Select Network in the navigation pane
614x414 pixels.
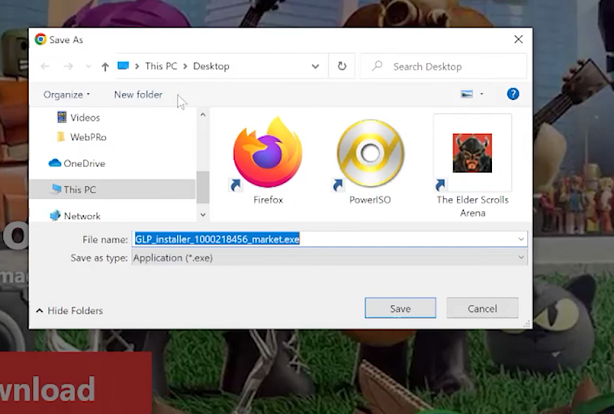pyautogui.click(x=82, y=216)
